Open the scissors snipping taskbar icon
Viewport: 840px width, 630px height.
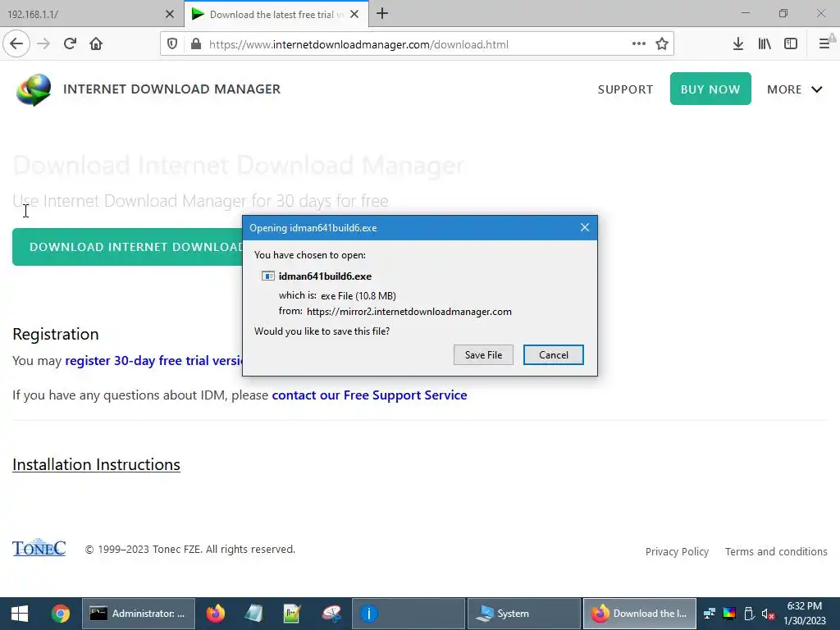(x=331, y=614)
